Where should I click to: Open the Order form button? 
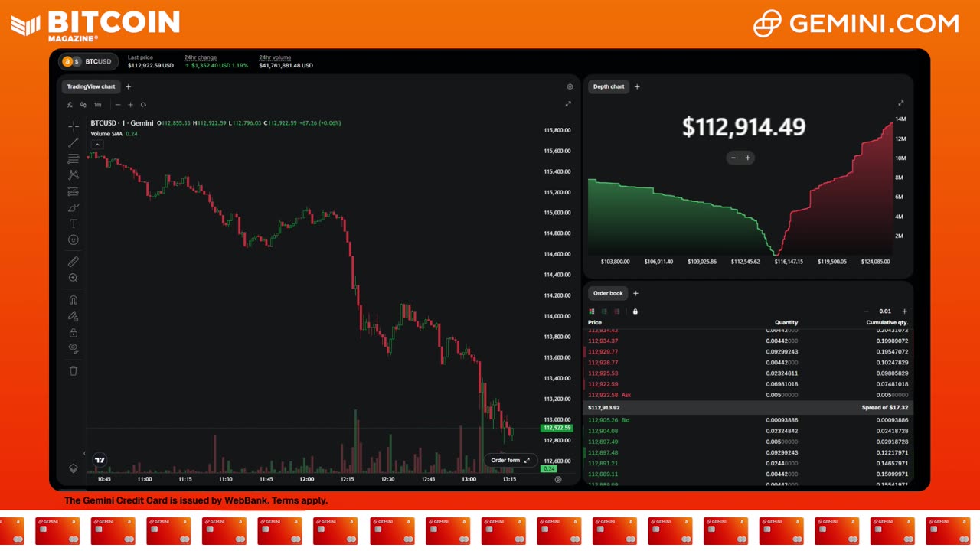pyautogui.click(x=509, y=460)
